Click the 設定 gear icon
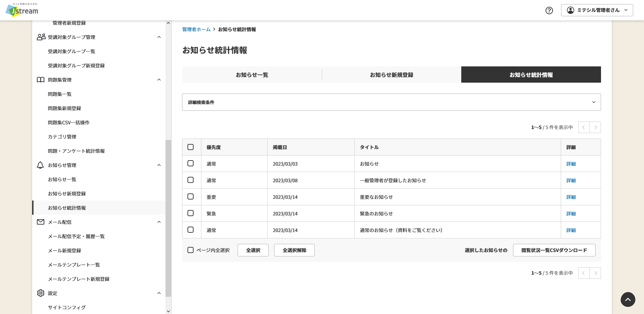This screenshot has height=314, width=644. click(x=41, y=293)
